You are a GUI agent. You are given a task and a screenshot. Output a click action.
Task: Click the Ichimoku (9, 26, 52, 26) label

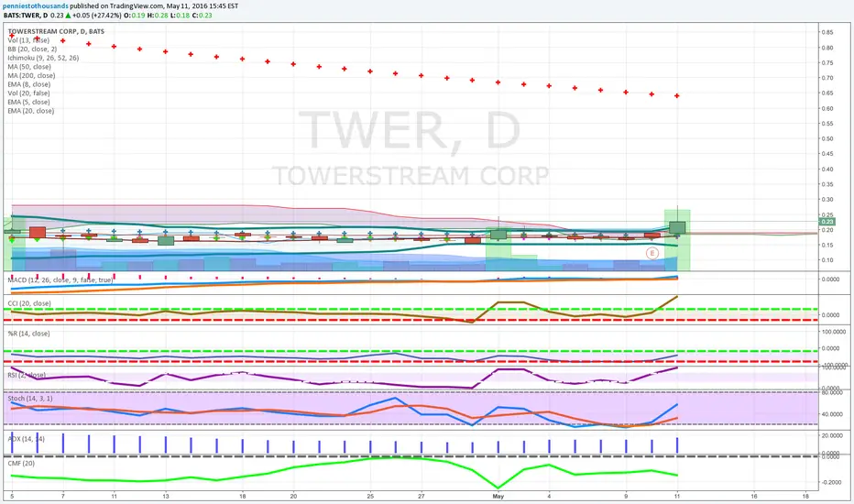tap(43, 58)
